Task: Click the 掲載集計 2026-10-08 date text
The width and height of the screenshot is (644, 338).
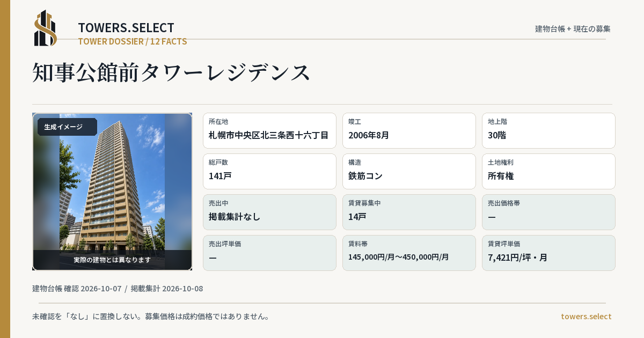Action: coord(167,289)
